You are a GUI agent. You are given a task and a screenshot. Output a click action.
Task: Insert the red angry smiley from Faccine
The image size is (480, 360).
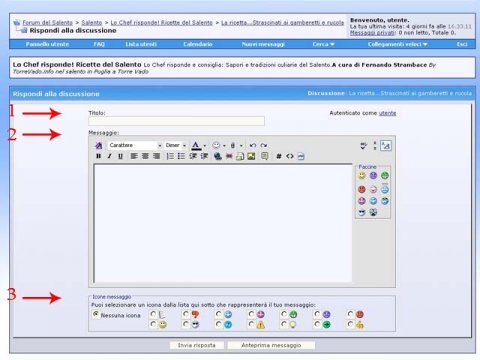[362, 189]
